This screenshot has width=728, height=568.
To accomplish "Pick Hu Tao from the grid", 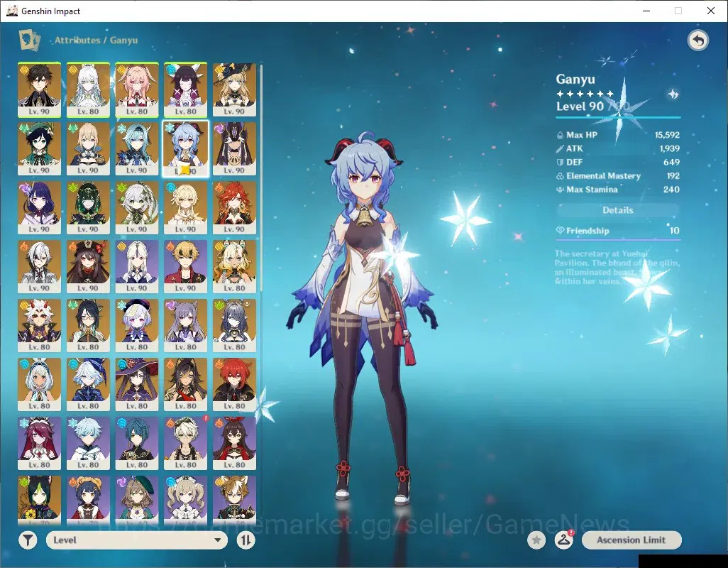I will click(88, 266).
